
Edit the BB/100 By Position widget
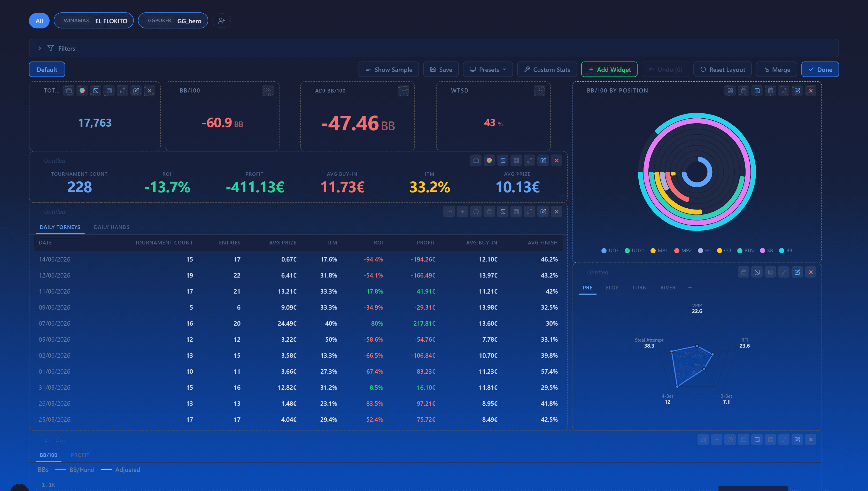(x=797, y=91)
